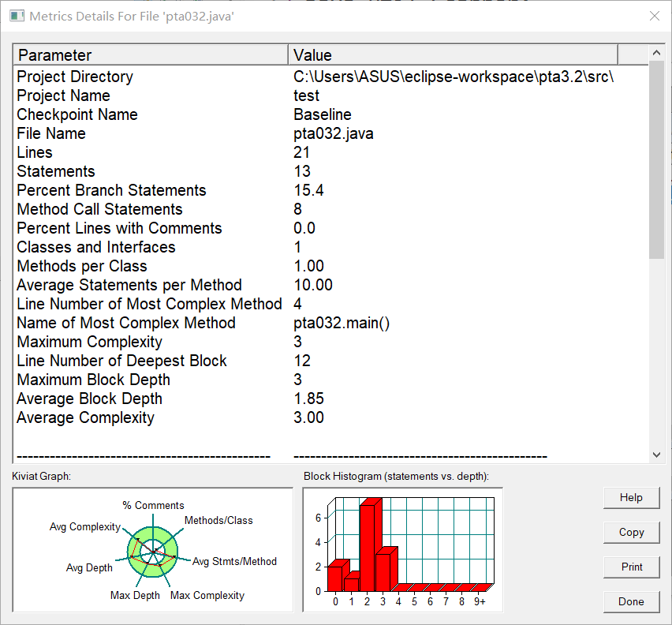Select Name of Most Complex Method row
This screenshot has width=672, height=625.
330,323
